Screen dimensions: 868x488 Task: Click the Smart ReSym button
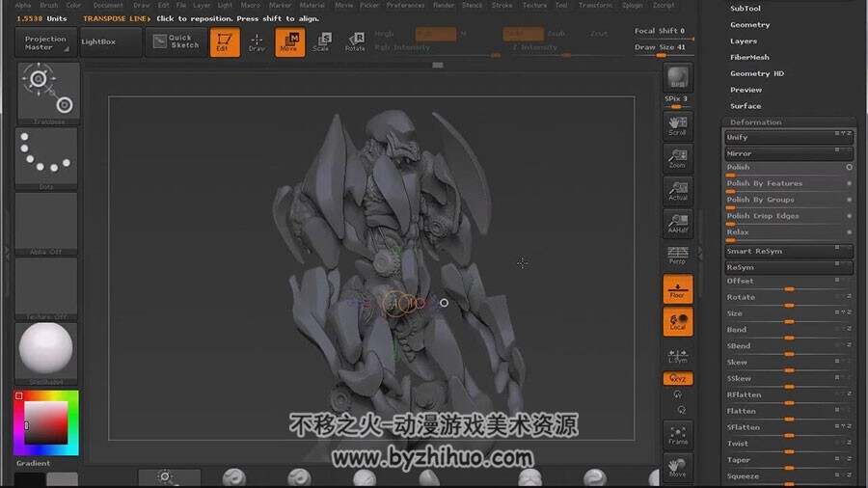click(788, 251)
